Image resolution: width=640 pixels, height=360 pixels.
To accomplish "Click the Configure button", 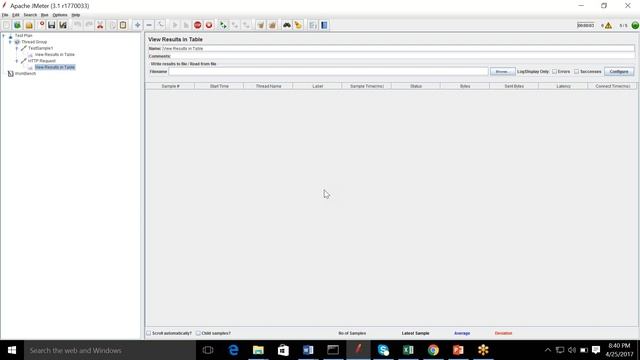I will point(619,71).
